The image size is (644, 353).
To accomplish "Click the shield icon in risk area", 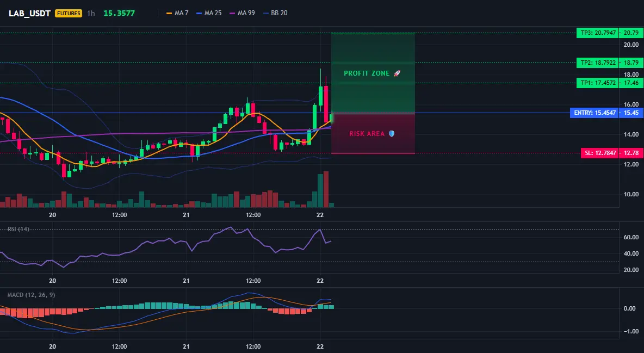I will (x=392, y=134).
